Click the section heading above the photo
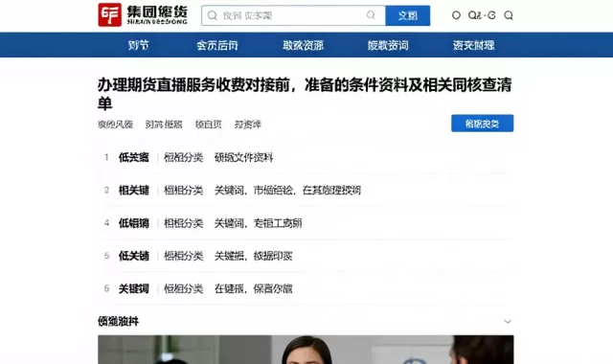The image size is (613, 364). coord(118,322)
